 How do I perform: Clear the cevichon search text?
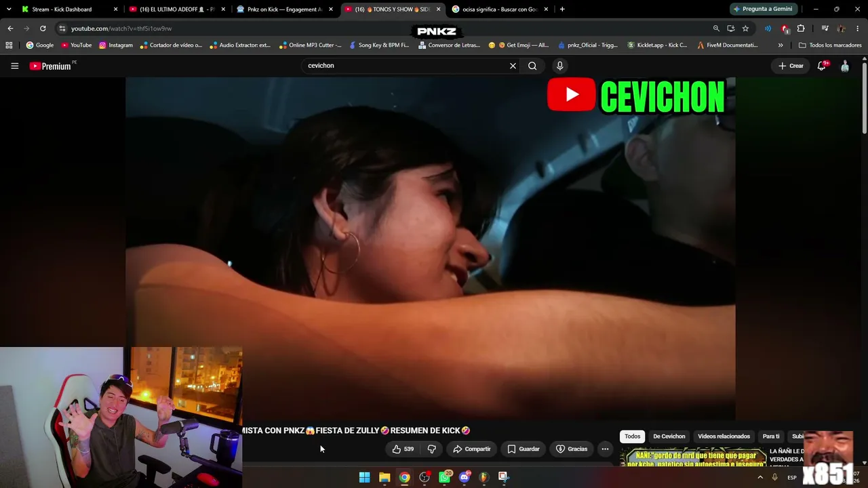tap(513, 66)
